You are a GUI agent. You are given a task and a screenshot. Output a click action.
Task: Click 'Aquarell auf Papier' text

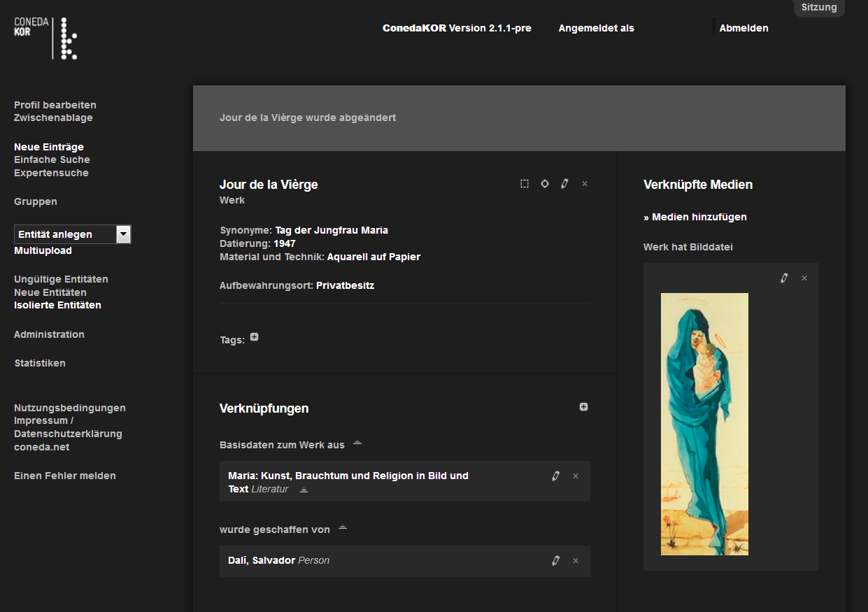click(x=374, y=257)
